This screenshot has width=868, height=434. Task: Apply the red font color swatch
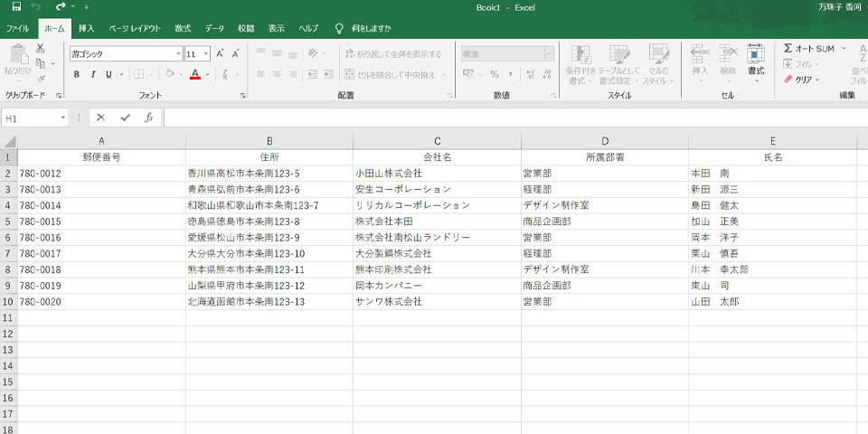point(195,75)
